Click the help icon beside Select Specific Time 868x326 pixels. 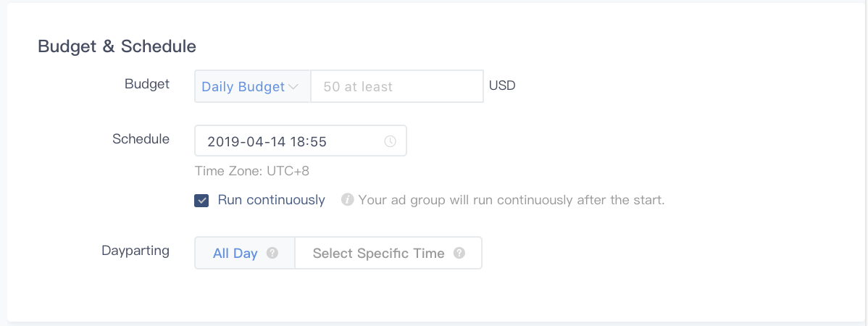[459, 254]
